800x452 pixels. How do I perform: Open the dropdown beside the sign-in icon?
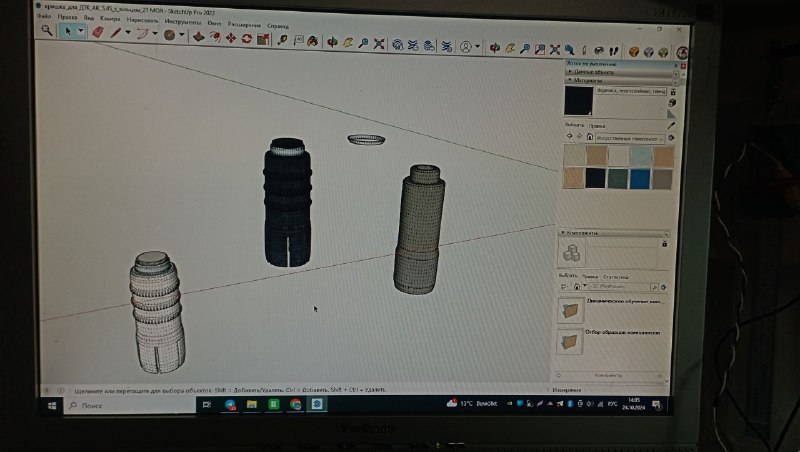point(477,47)
